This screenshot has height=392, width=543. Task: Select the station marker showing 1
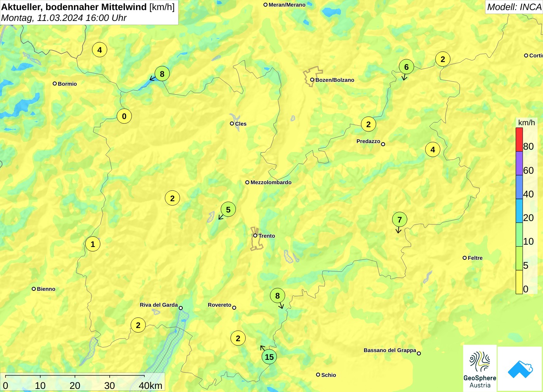pyautogui.click(x=93, y=244)
